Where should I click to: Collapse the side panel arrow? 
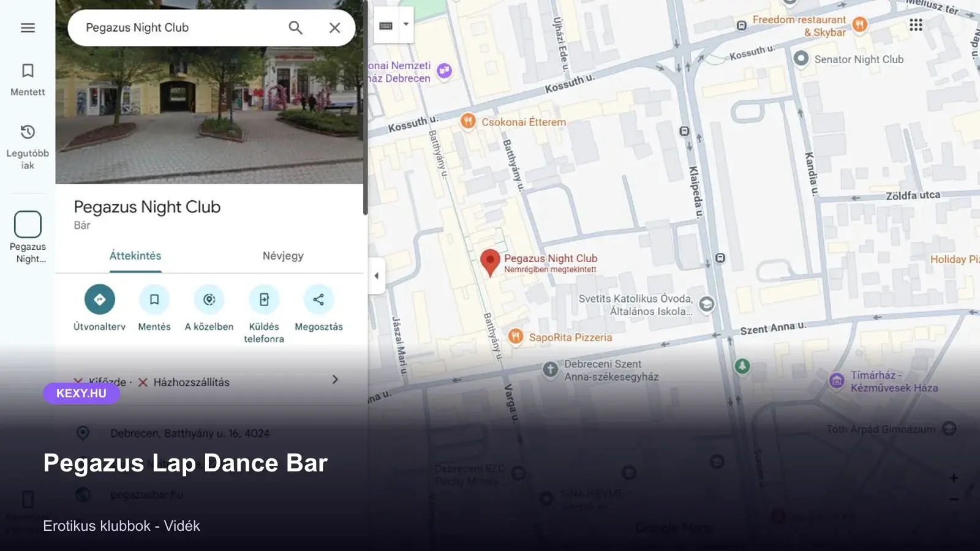[376, 275]
